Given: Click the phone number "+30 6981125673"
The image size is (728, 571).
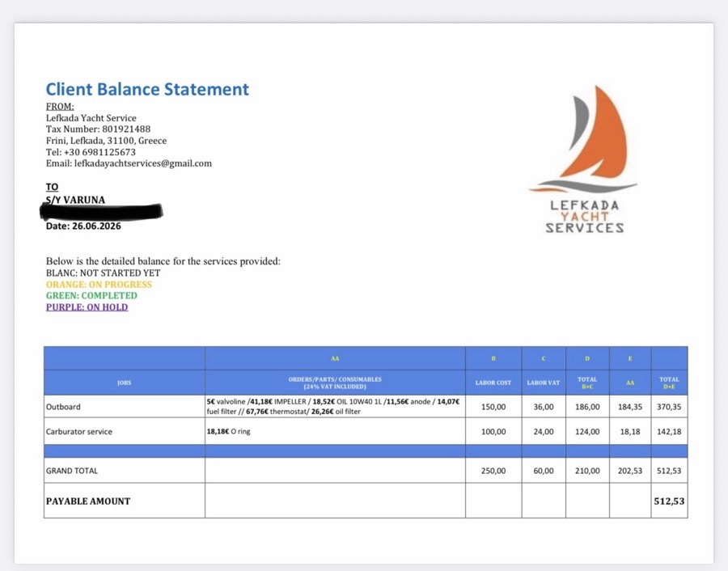Looking at the screenshot, I should [x=99, y=152].
